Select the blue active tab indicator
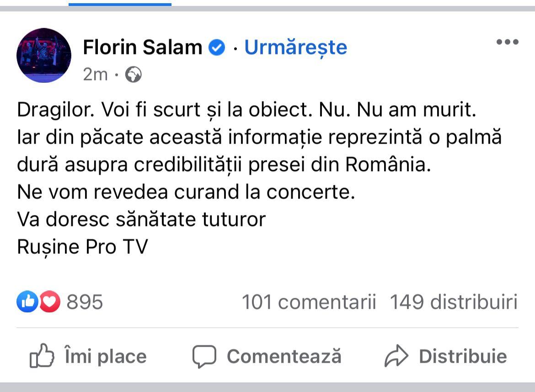 pos(120,4)
